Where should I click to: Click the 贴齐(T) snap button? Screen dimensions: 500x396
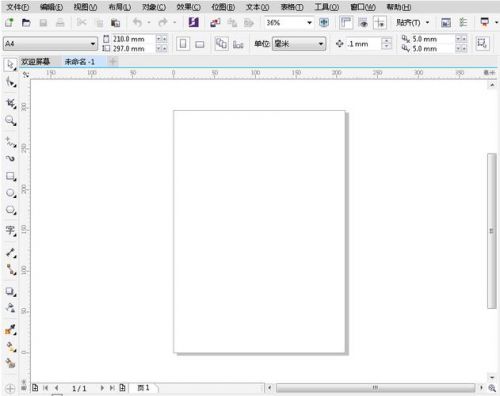[x=412, y=23]
